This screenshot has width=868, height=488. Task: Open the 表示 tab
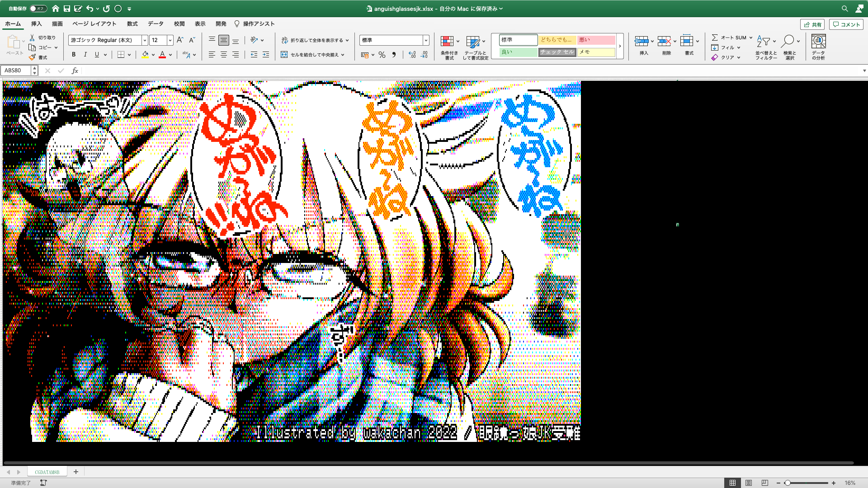pyautogui.click(x=200, y=24)
